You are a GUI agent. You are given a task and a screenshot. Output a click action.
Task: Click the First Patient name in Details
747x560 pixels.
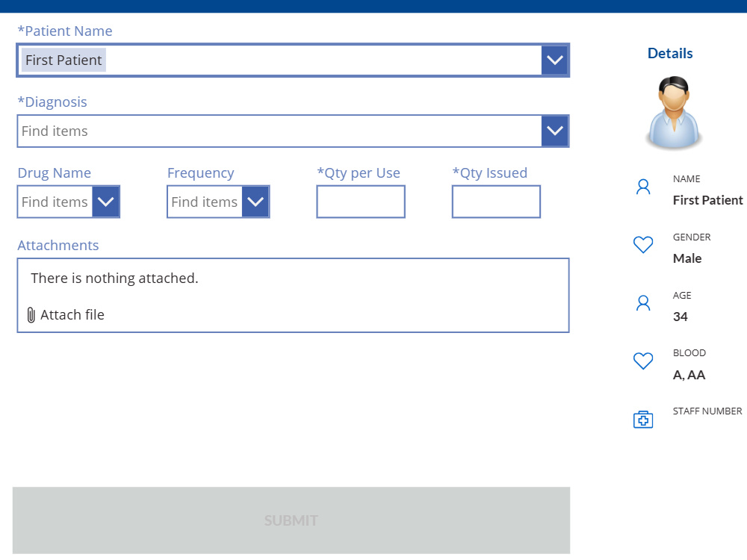[707, 200]
